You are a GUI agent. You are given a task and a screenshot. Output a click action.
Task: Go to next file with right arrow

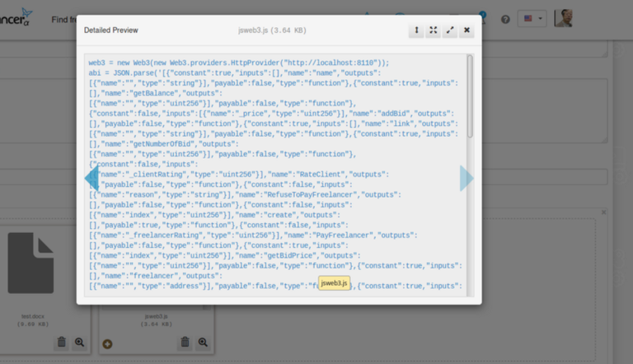(467, 178)
